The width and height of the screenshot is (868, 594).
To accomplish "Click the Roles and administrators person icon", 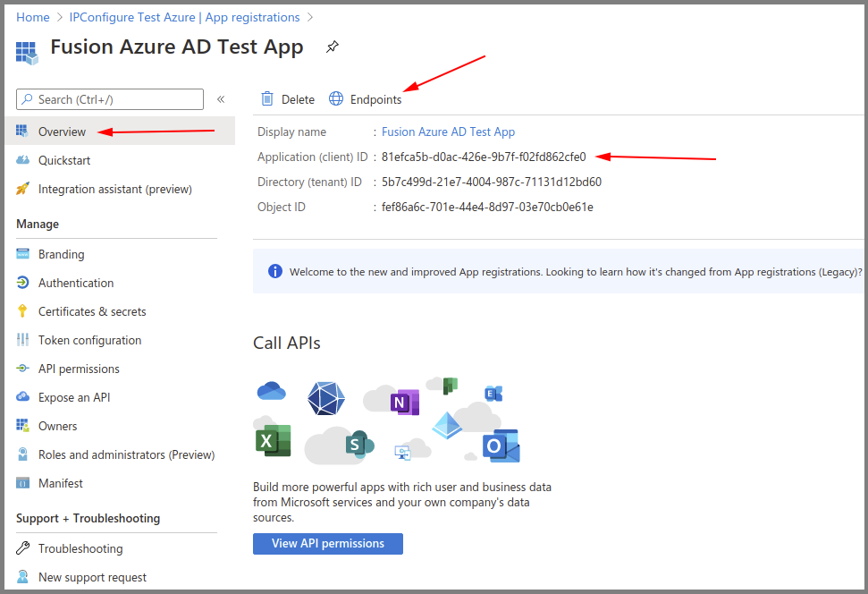I will (x=22, y=454).
